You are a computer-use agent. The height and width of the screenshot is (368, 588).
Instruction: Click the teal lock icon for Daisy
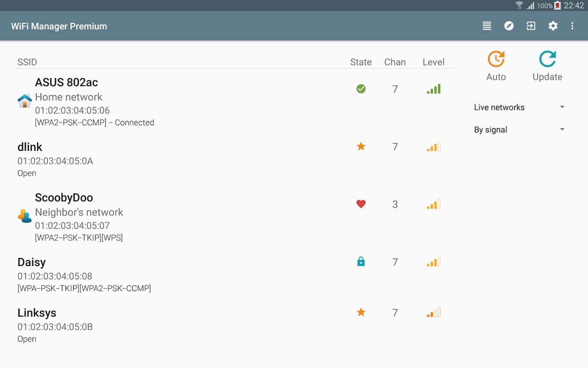click(x=361, y=262)
